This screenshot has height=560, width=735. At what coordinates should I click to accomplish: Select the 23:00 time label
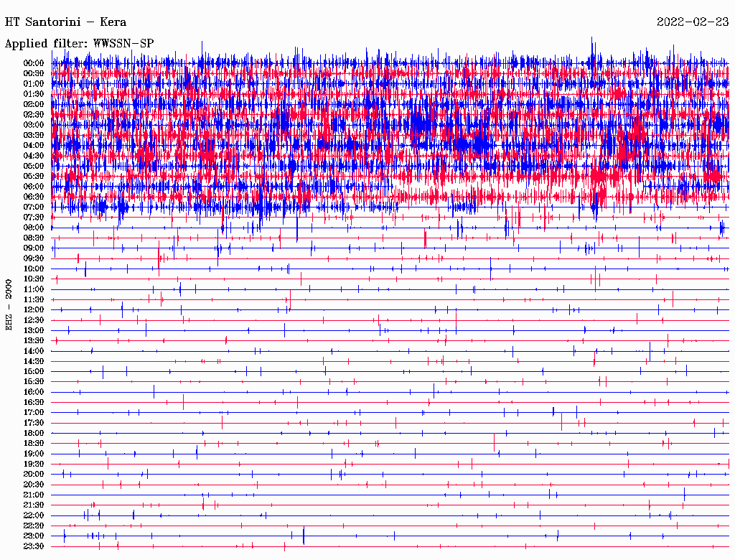tap(34, 536)
